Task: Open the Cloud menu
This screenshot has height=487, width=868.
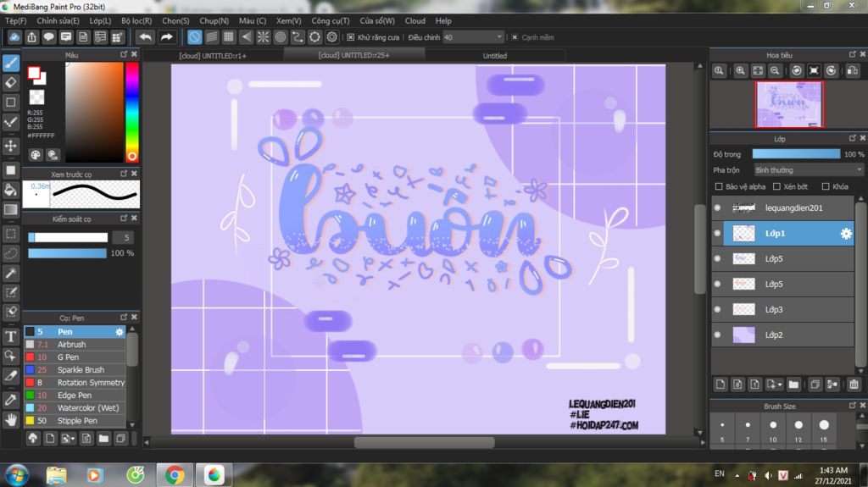Action: click(x=415, y=20)
